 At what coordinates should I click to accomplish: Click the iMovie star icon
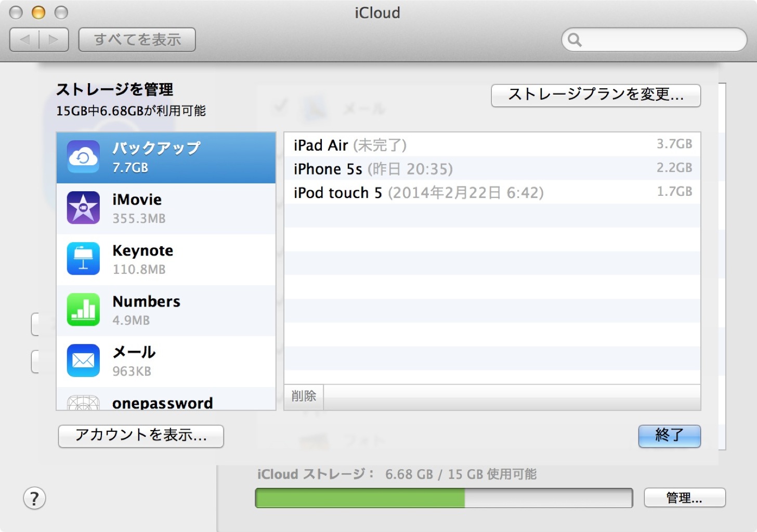pyautogui.click(x=83, y=208)
